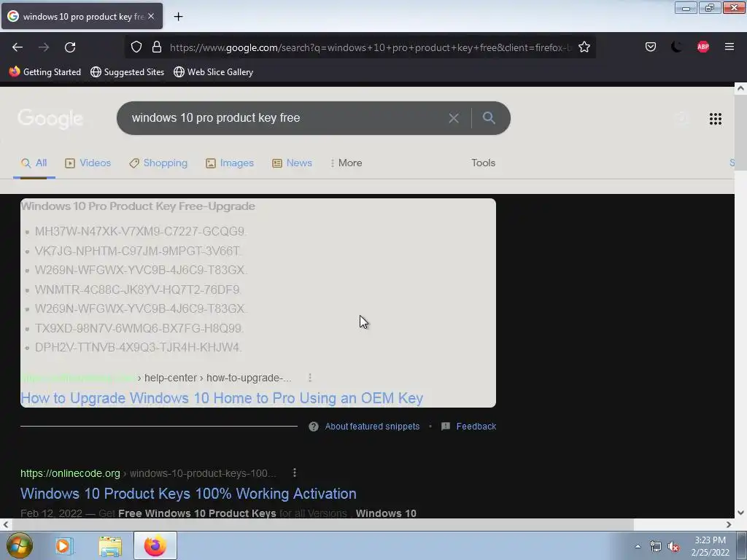Click the Google logo
This screenshot has height=560, width=747.
(x=50, y=119)
